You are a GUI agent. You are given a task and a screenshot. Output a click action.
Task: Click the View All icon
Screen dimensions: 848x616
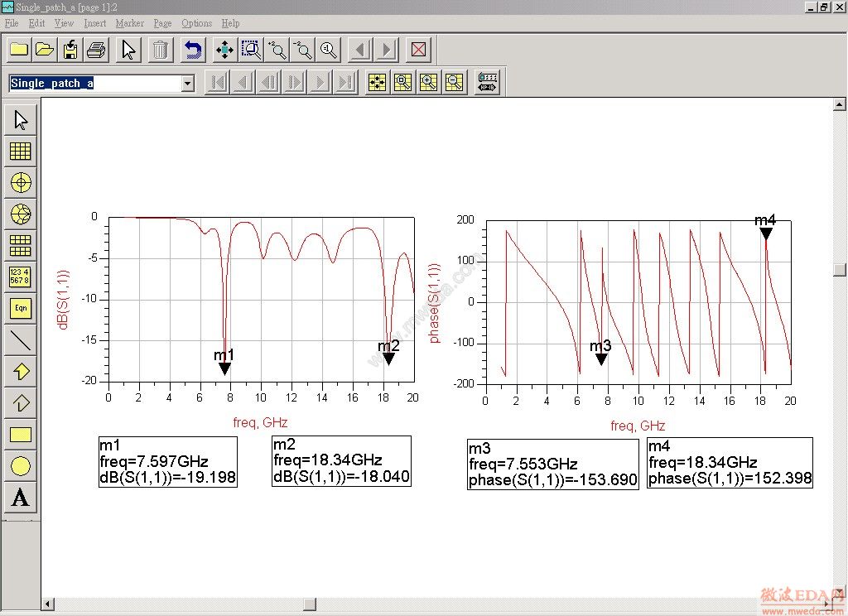pyautogui.click(x=224, y=50)
